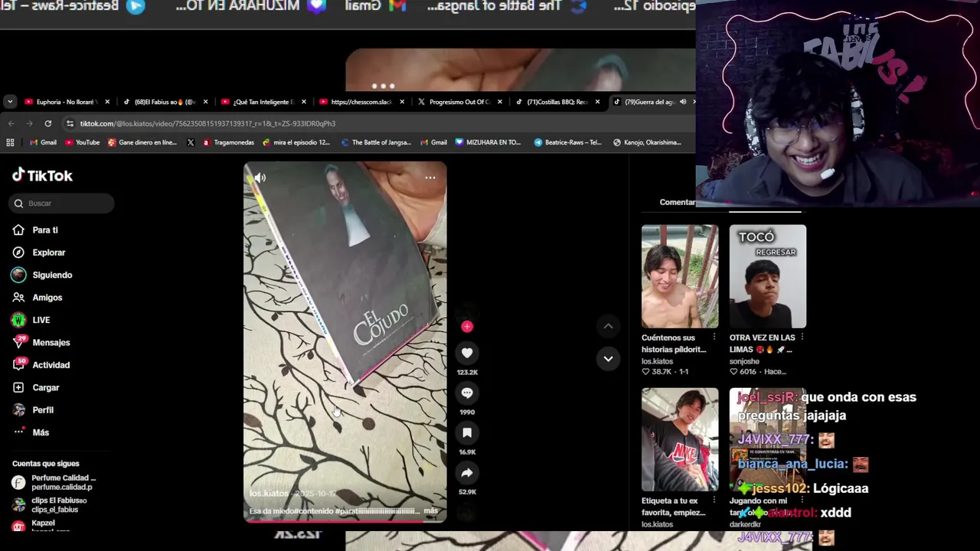Open the TikTok logo home link
Screen dimensions: 980x551
42,175
